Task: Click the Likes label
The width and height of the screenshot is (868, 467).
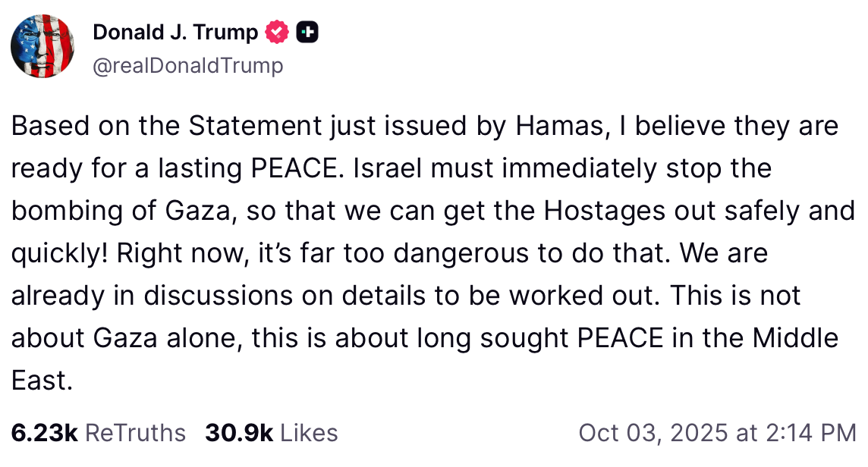Action: 309,433
